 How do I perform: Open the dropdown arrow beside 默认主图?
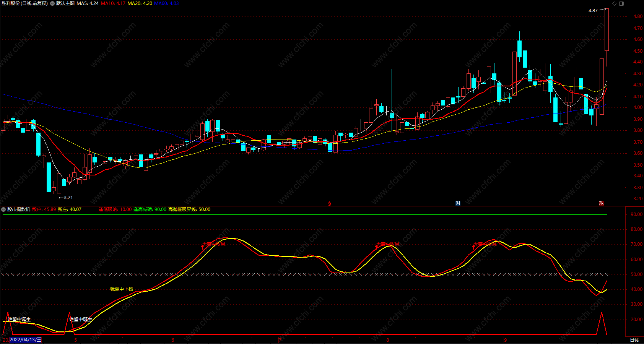click(x=52, y=3)
